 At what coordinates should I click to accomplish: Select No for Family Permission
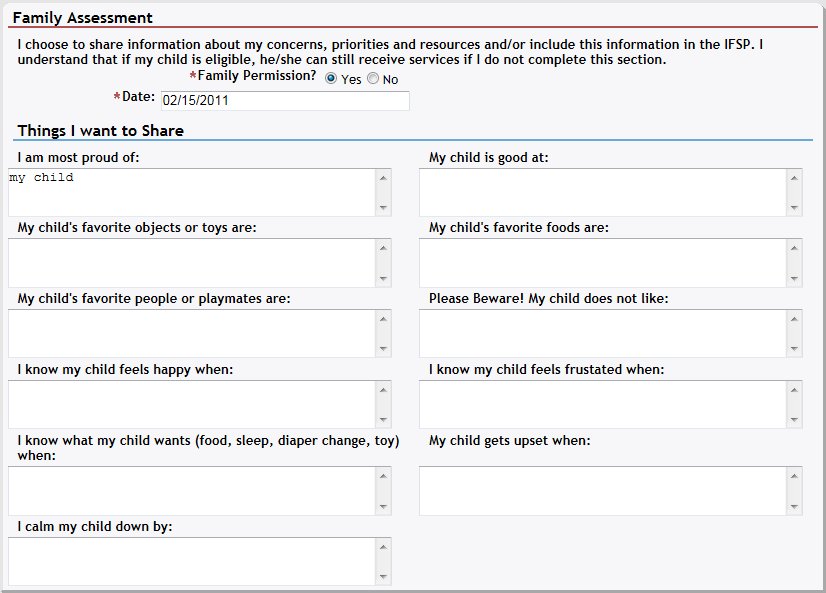(x=373, y=79)
